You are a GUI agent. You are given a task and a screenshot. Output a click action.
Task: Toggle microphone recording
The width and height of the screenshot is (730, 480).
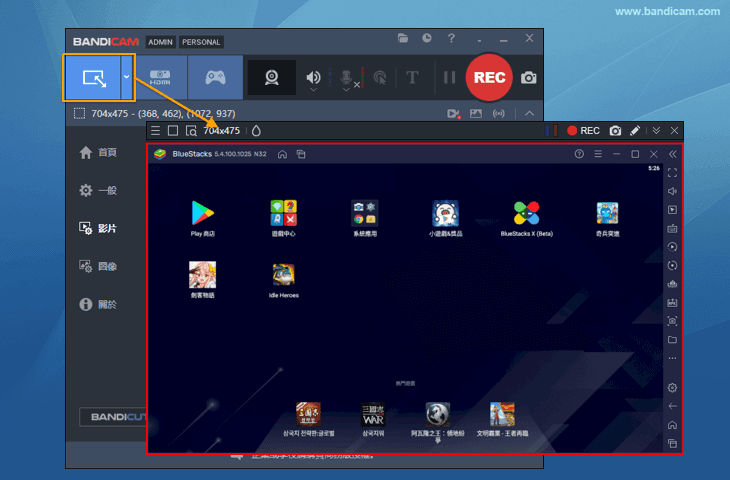(346, 77)
